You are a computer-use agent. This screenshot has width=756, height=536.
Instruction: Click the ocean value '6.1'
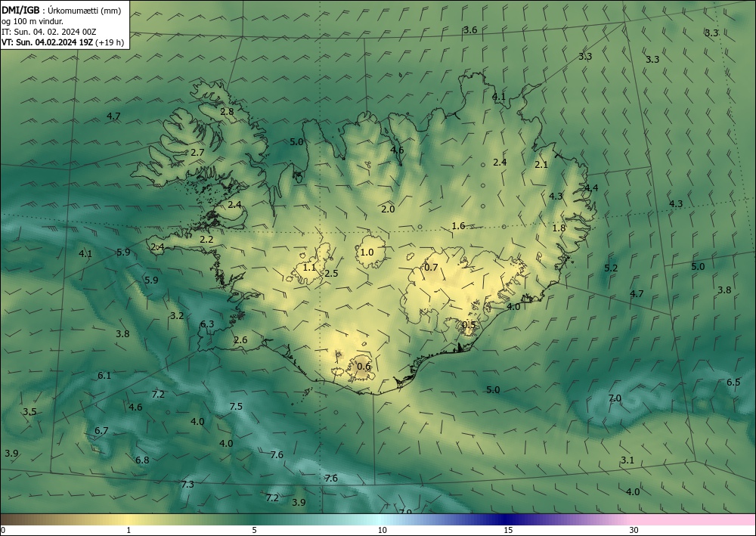click(x=104, y=375)
